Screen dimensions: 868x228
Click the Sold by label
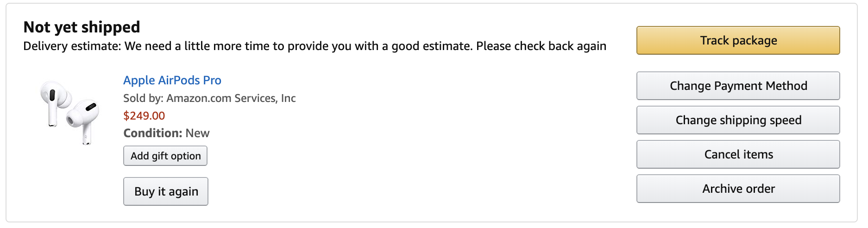click(143, 98)
